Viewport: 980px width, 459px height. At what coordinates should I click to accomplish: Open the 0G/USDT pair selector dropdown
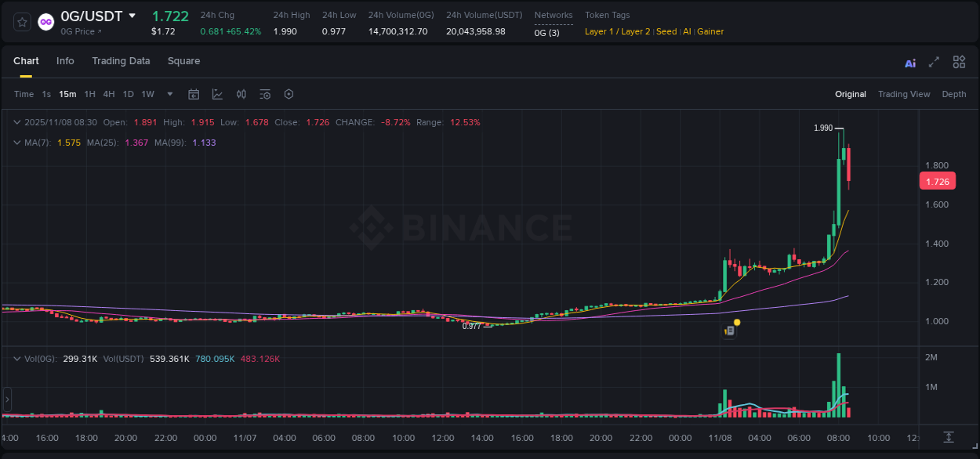(131, 16)
